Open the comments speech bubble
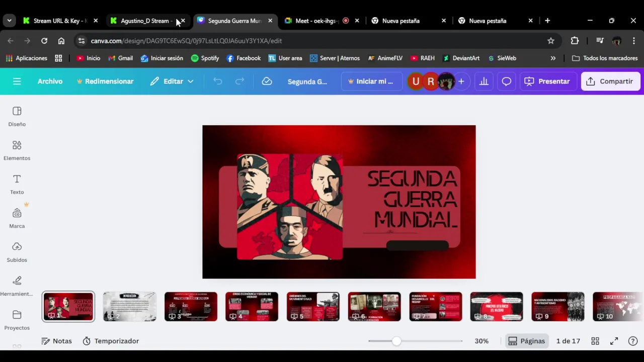This screenshot has width=644, height=362. click(507, 81)
